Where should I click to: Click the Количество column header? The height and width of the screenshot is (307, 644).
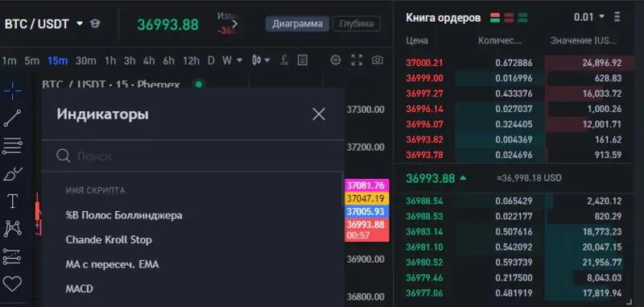point(500,40)
